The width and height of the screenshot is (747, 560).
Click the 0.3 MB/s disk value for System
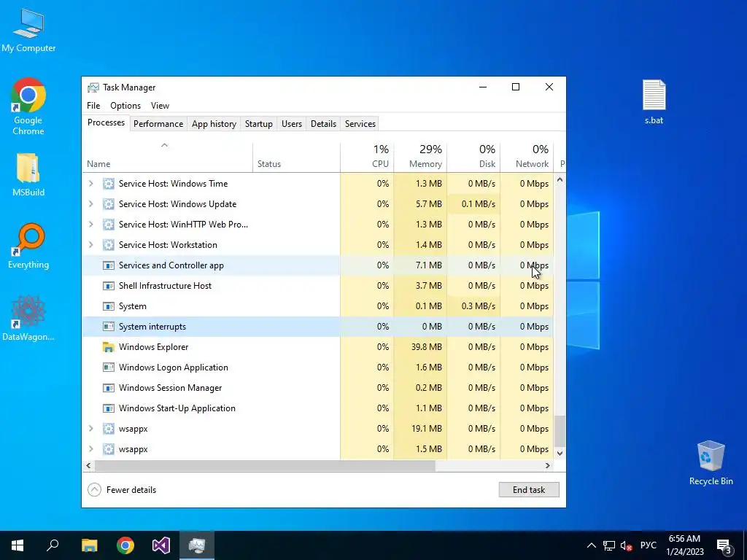(473, 306)
